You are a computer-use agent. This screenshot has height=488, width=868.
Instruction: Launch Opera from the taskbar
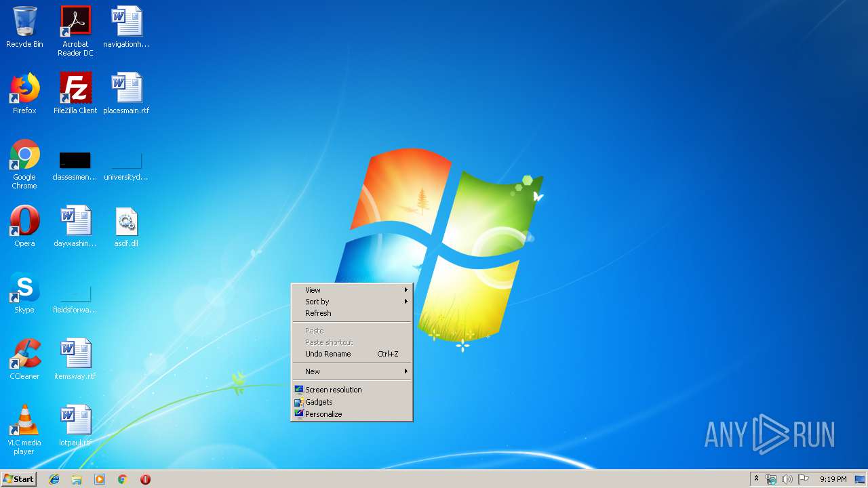145,479
